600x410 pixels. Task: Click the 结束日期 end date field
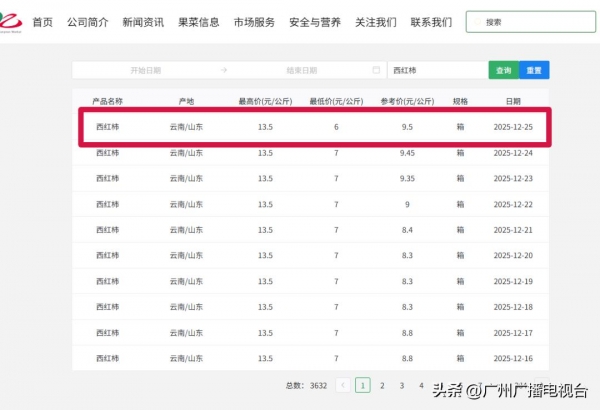point(301,71)
